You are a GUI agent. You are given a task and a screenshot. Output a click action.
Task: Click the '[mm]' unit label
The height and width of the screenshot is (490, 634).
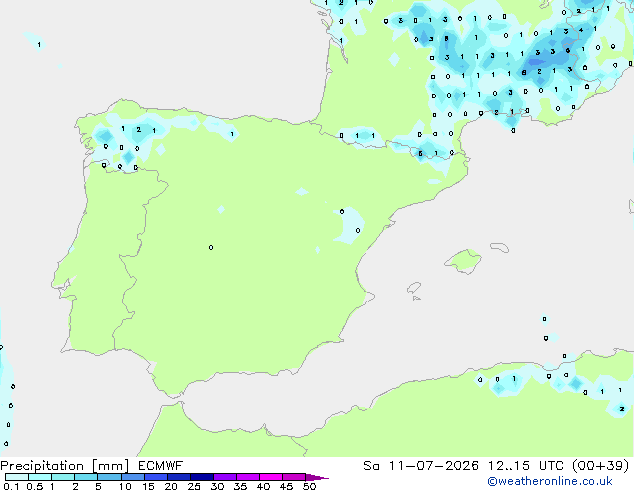click(x=110, y=466)
